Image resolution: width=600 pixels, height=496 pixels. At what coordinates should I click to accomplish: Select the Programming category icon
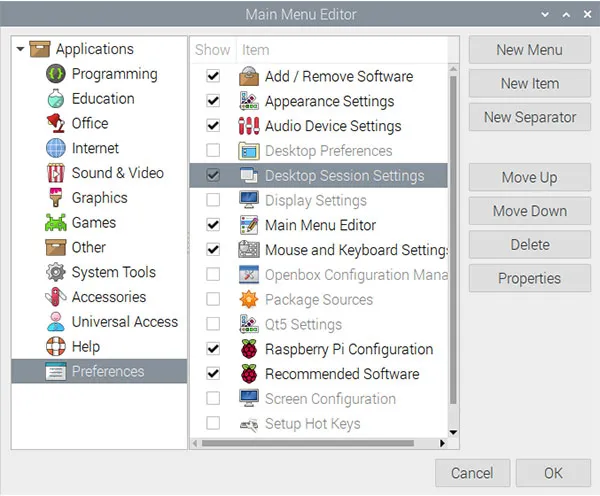click(x=56, y=74)
